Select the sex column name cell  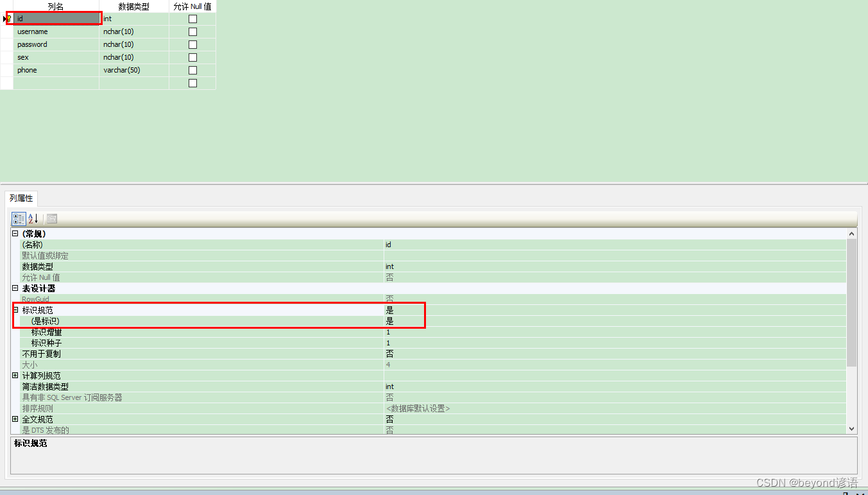tap(56, 57)
